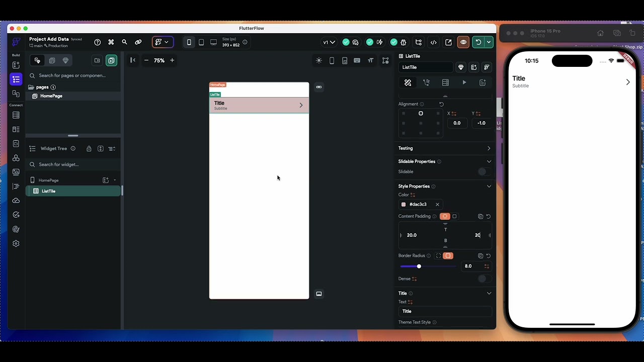Open the Storyboard icon in sidebar

[x=16, y=94]
